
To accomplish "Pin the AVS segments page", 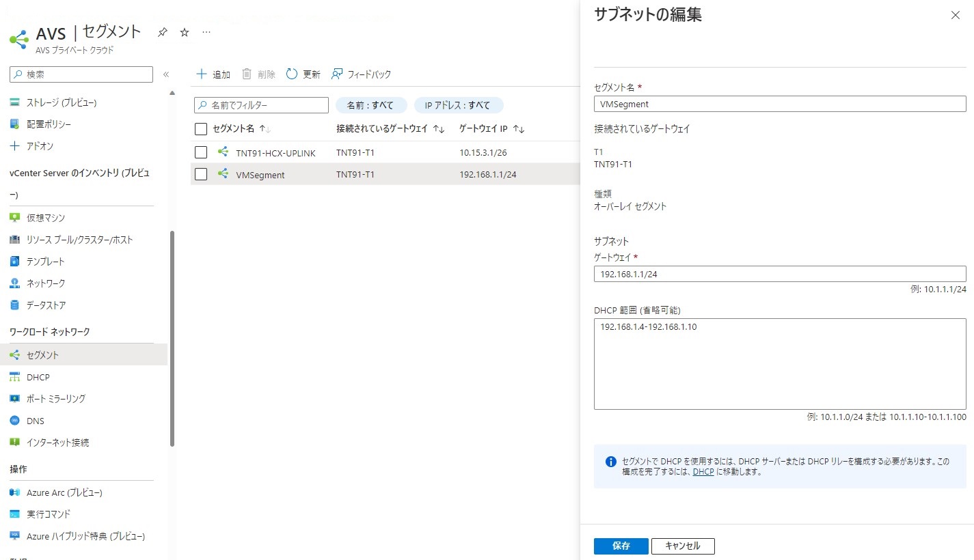I will [163, 31].
